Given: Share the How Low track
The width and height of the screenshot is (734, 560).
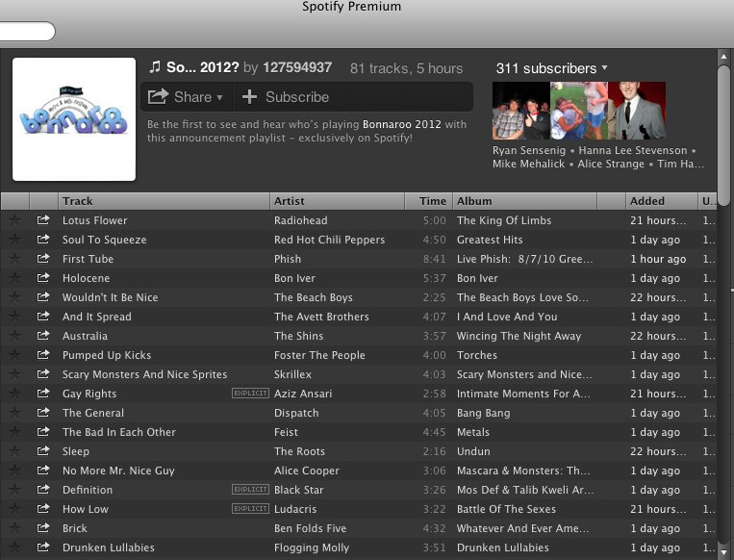Looking at the screenshot, I should pyautogui.click(x=43, y=508).
